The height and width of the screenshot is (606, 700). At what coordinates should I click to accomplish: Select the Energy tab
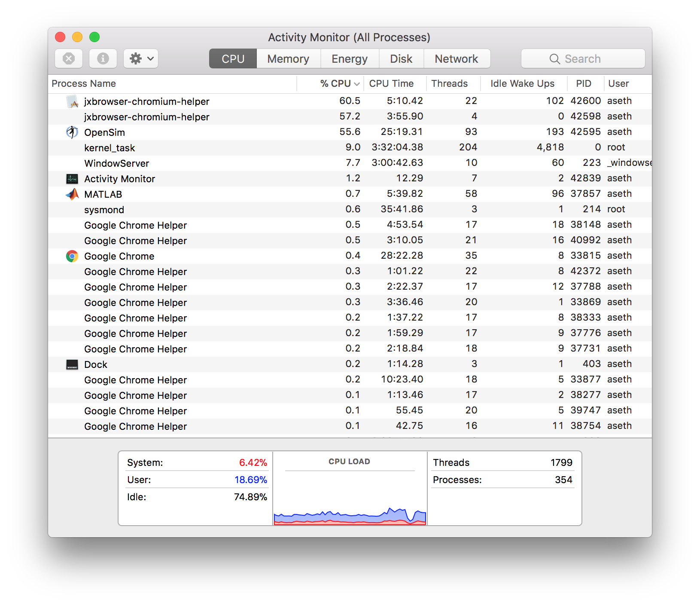point(349,58)
